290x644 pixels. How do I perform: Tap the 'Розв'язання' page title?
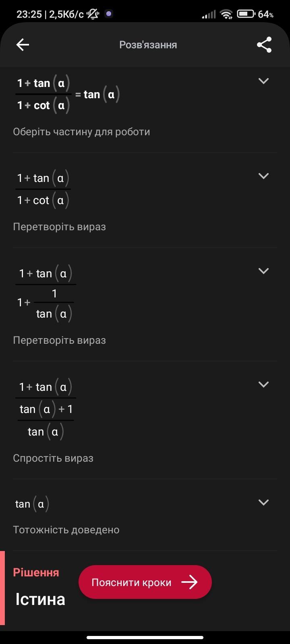tap(148, 45)
